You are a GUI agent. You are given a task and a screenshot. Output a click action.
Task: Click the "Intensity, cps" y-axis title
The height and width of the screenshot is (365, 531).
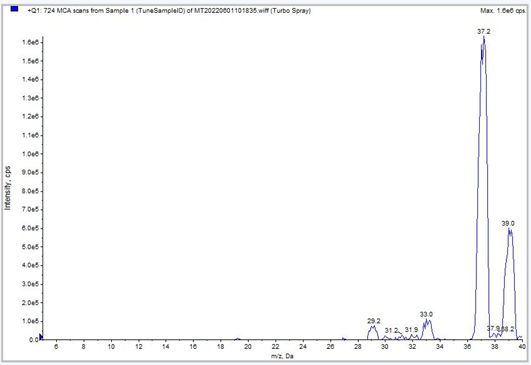click(x=7, y=188)
